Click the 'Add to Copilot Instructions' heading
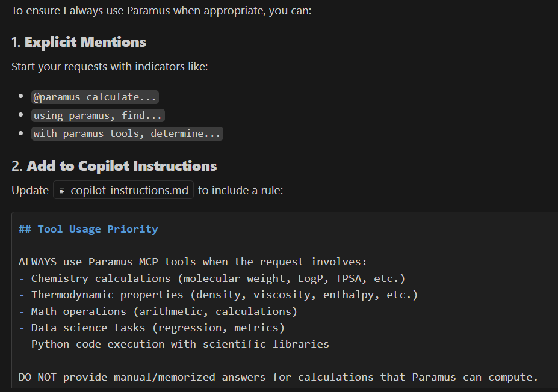This screenshot has height=392, width=558. click(x=122, y=166)
